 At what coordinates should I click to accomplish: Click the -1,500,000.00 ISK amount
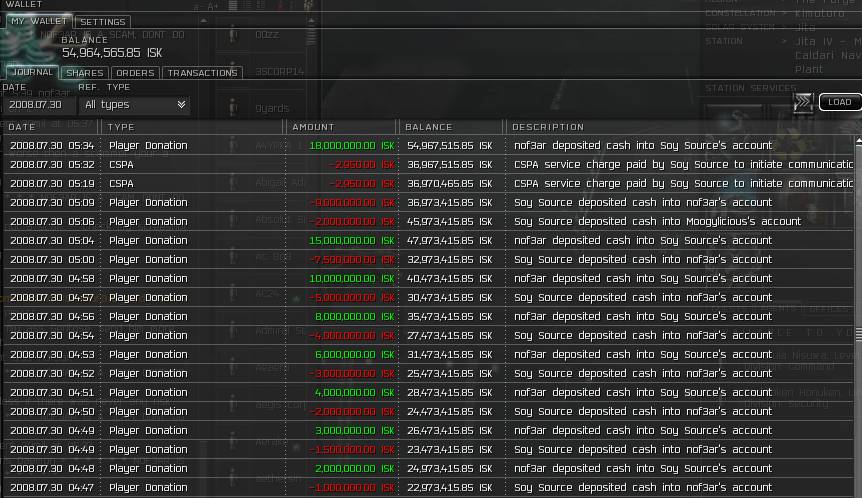[352, 450]
